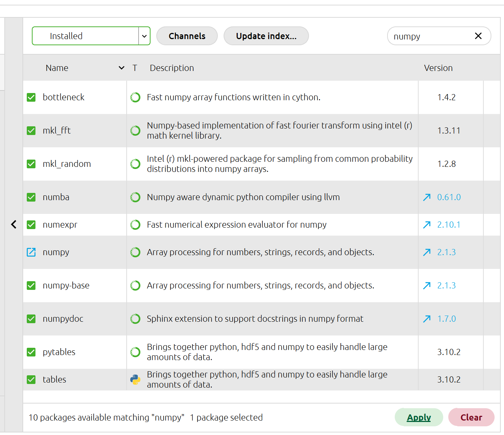
Task: Click the update arrow icon for numba
Action: pos(427,197)
